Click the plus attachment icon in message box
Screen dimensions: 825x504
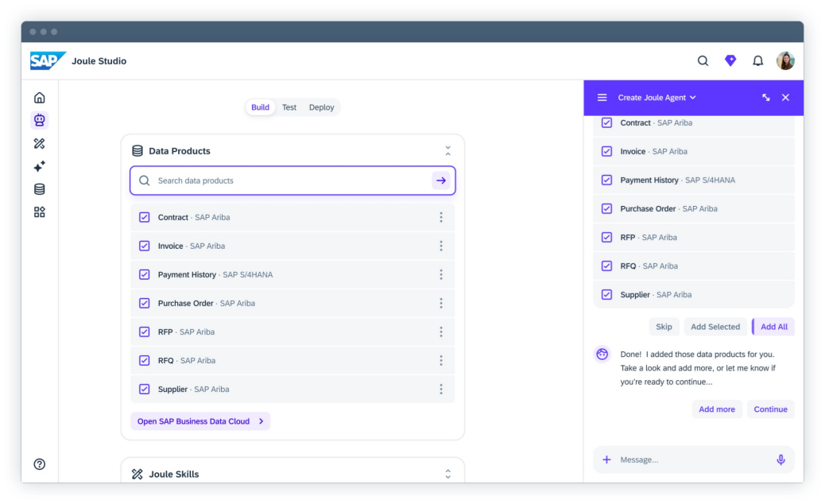coord(606,459)
